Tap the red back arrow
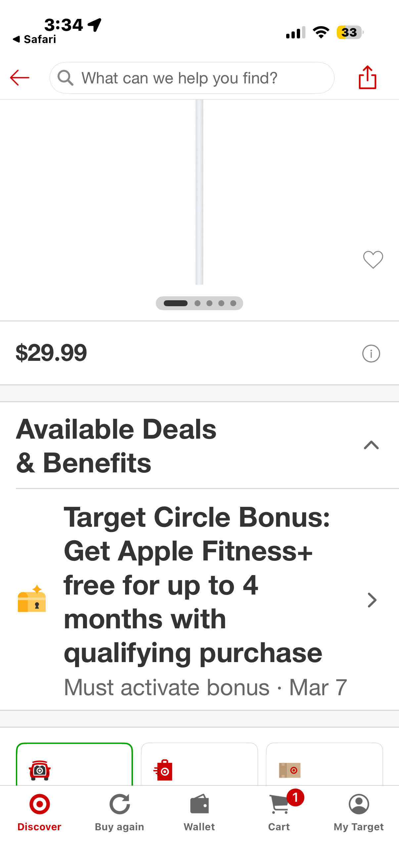The height and width of the screenshot is (868, 399). point(20,78)
